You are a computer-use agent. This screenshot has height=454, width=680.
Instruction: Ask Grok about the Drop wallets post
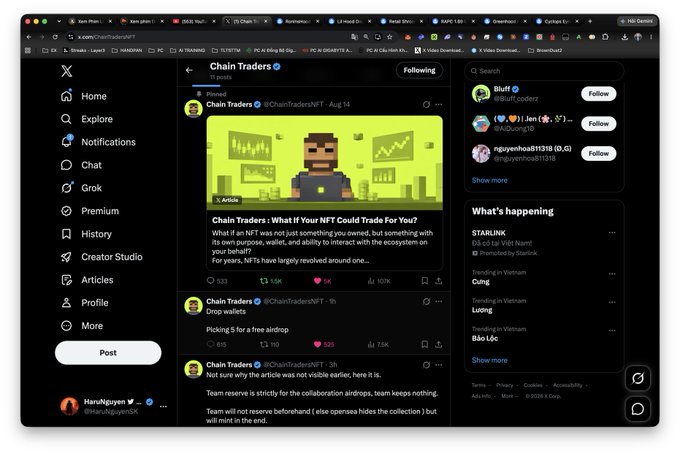click(426, 301)
